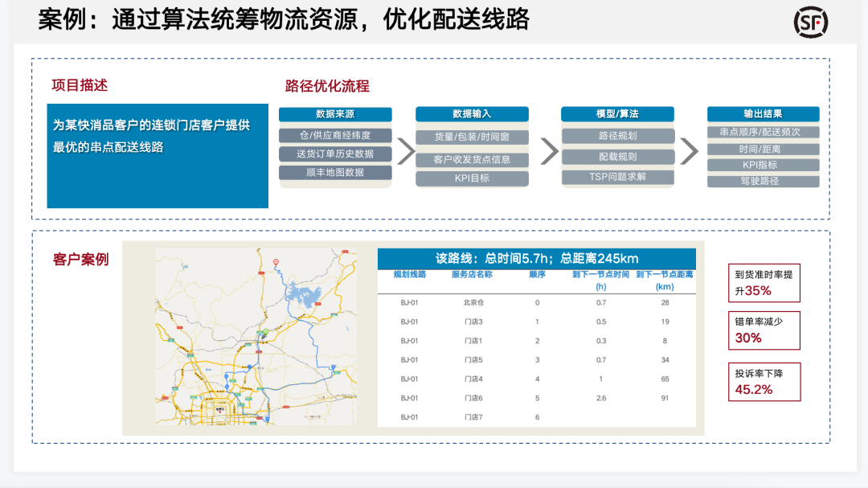Click the 串点顺序/配送频次 box
The height and width of the screenshot is (488, 868).
click(x=764, y=132)
